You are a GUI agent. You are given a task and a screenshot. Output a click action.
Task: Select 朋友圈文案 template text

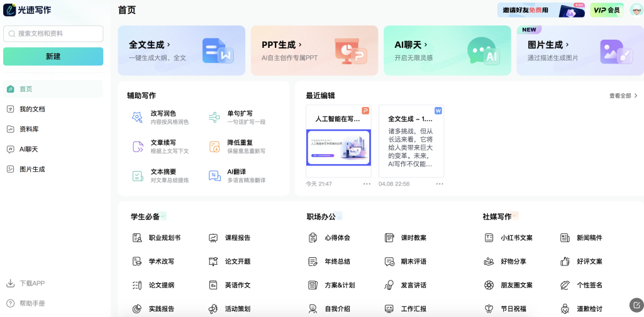[x=517, y=286]
